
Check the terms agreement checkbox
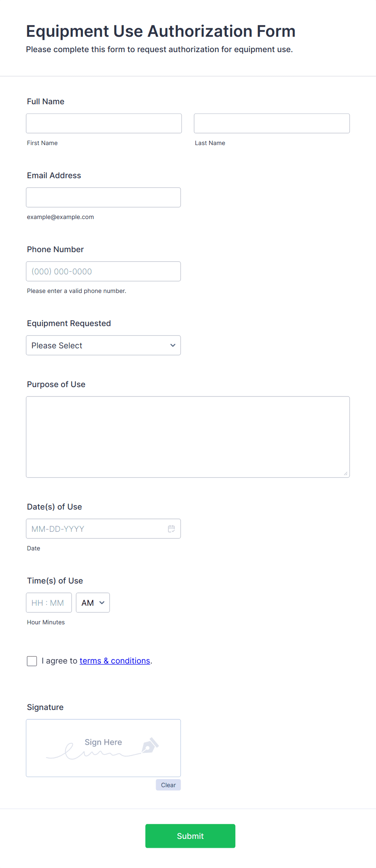point(32,661)
